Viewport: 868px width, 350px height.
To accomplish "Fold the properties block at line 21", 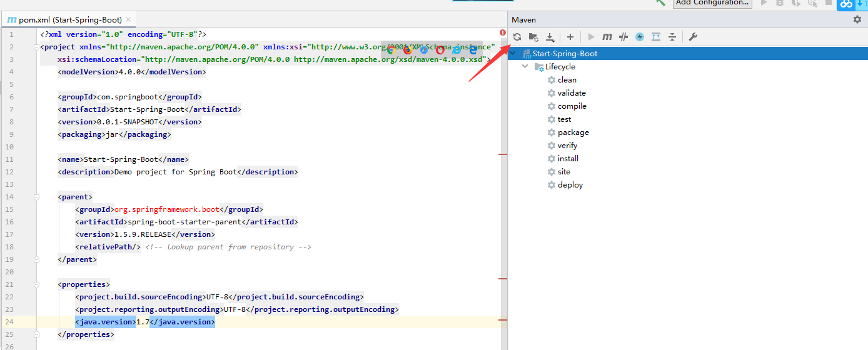I will coord(37,284).
